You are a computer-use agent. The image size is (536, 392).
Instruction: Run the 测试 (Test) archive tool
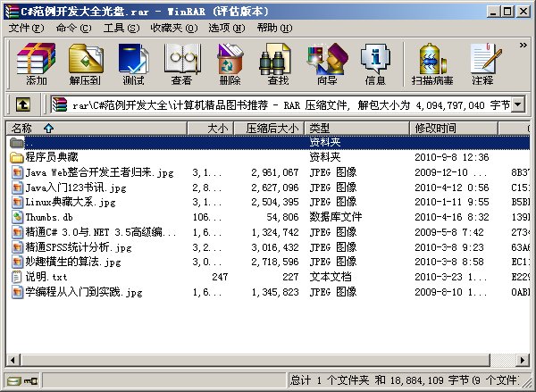[x=133, y=63]
